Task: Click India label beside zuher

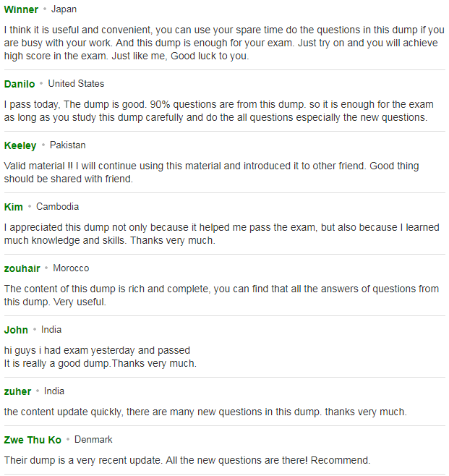Action: click(54, 391)
